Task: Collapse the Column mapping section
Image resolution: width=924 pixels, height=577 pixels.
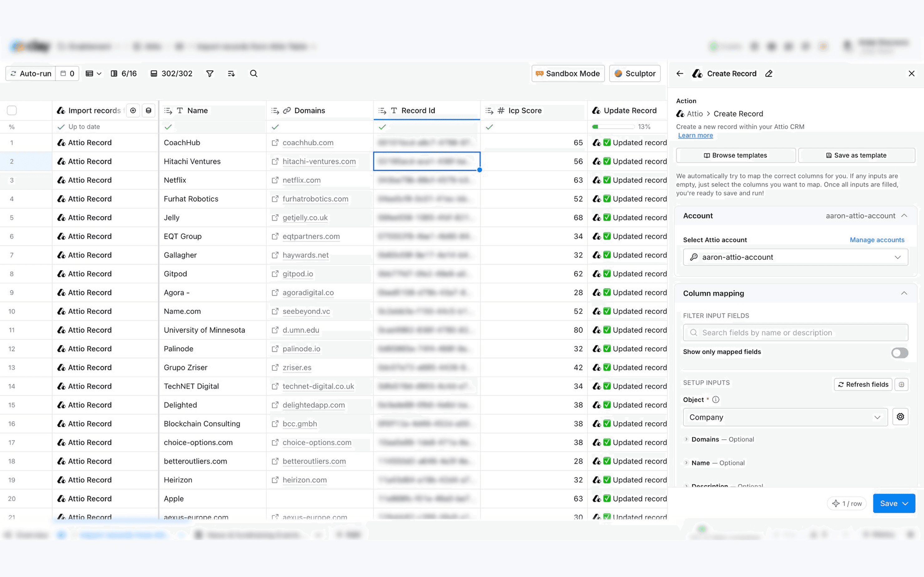Action: pos(904,293)
